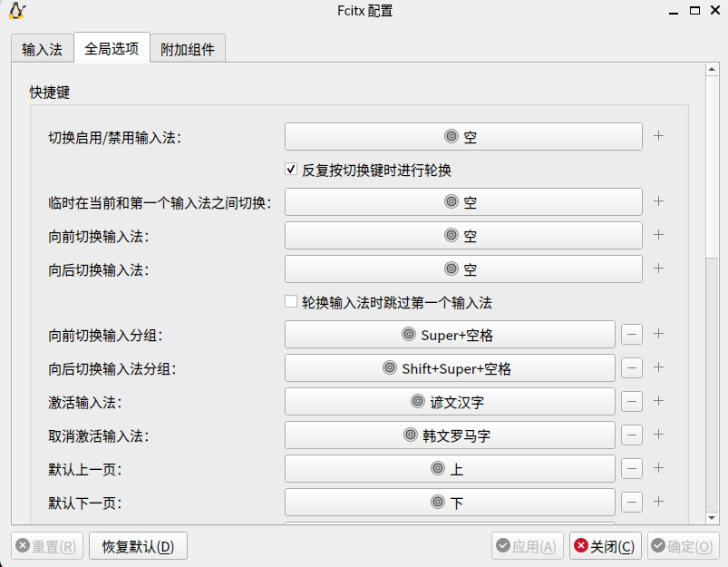This screenshot has width=728, height=567.
Task: Set key for 向后切换输入法
Action: tap(463, 269)
